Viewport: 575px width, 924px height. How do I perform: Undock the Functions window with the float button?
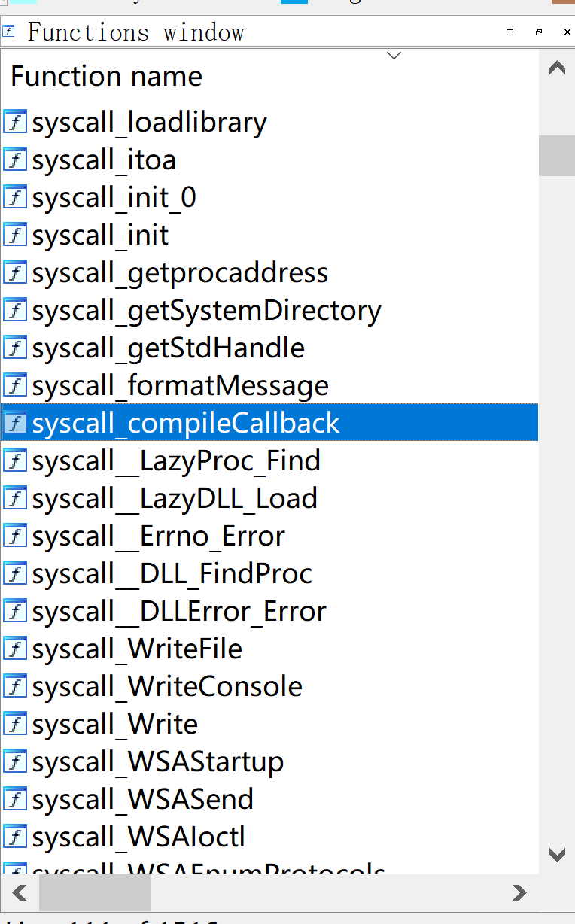coord(539,32)
